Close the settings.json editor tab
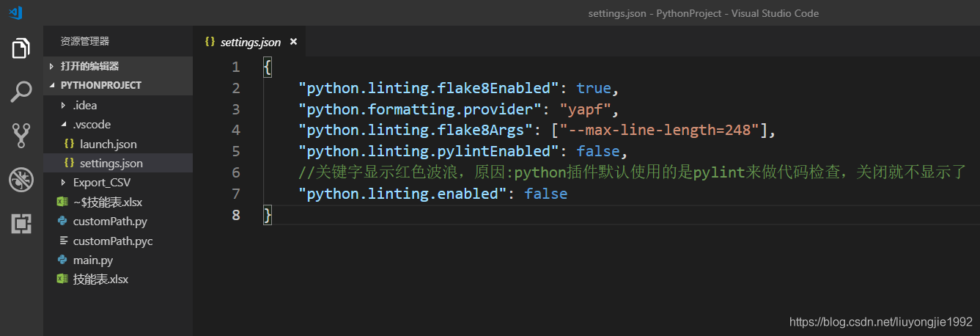The height and width of the screenshot is (336, 980). click(x=293, y=42)
